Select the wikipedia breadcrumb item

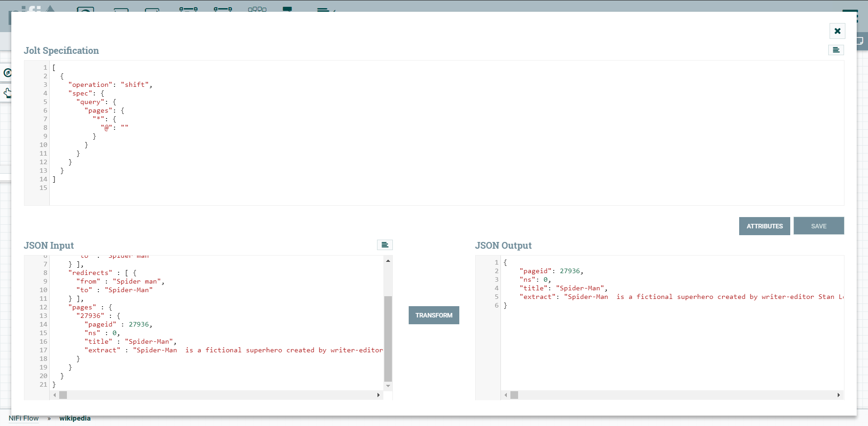[75, 418]
